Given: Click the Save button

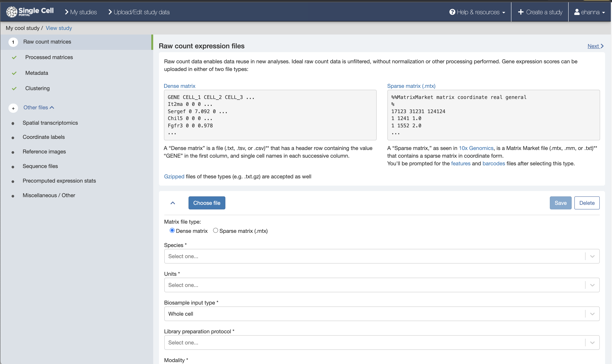Looking at the screenshot, I should pos(560,203).
